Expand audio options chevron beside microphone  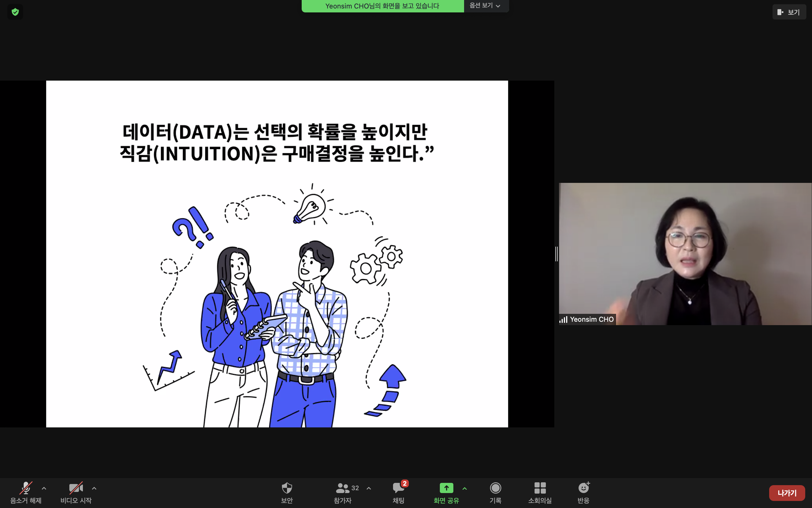tap(44, 488)
